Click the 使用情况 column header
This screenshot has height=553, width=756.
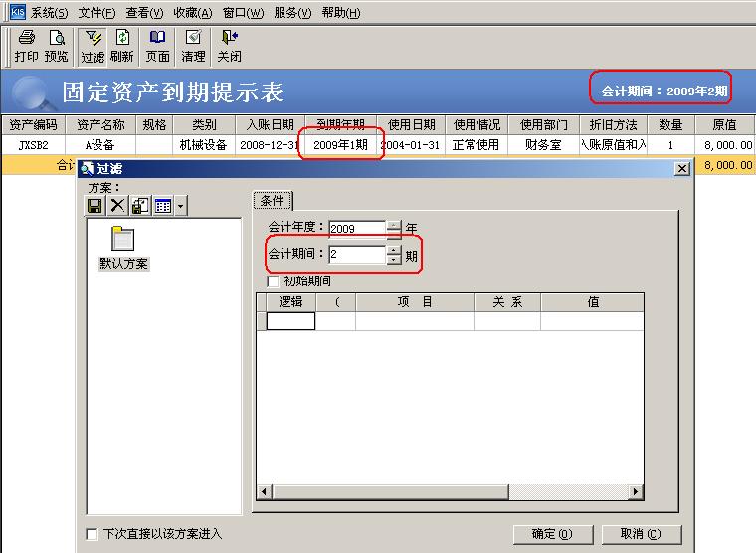476,125
